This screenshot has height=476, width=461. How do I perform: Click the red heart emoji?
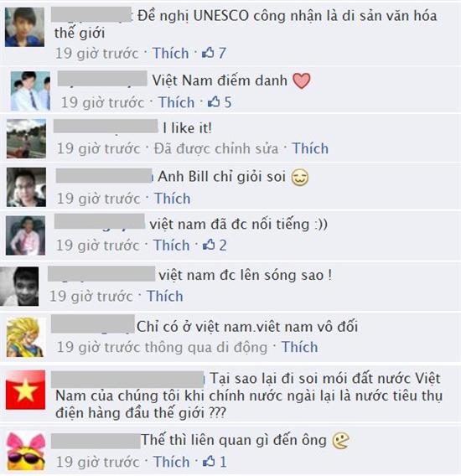302,81
